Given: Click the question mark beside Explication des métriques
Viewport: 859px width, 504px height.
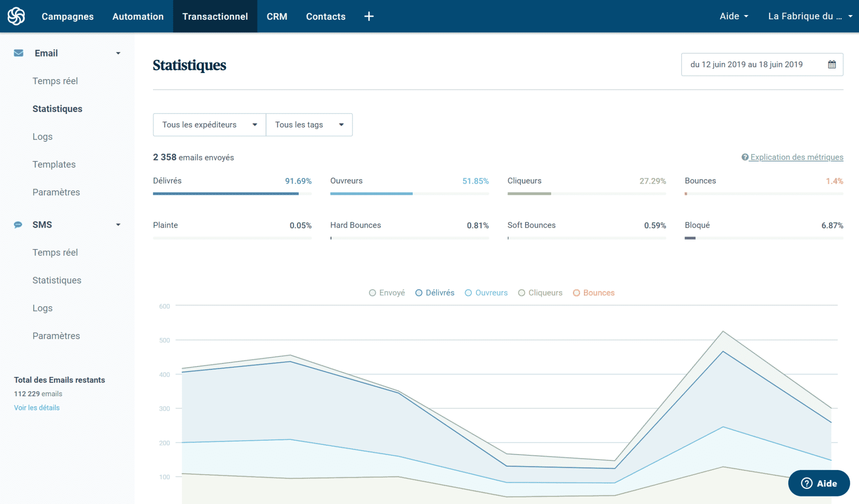Looking at the screenshot, I should coord(745,157).
